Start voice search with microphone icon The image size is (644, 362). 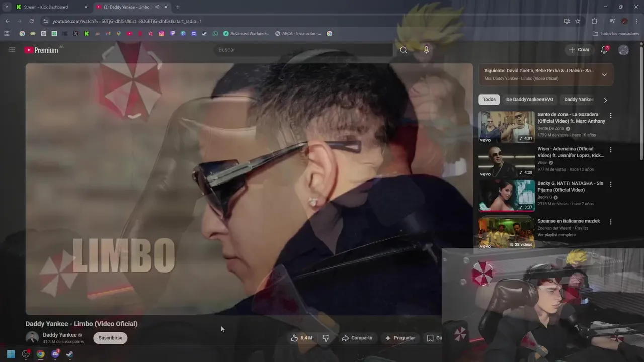(426, 50)
